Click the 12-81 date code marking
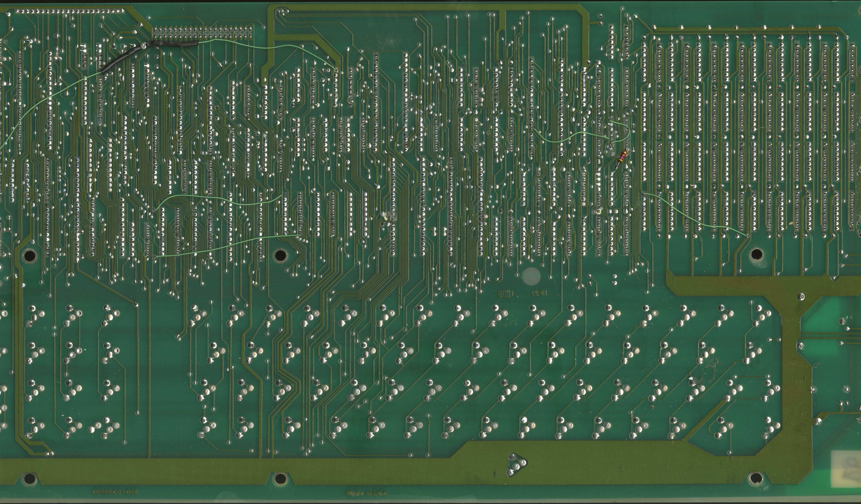The image size is (861, 504). click(539, 293)
